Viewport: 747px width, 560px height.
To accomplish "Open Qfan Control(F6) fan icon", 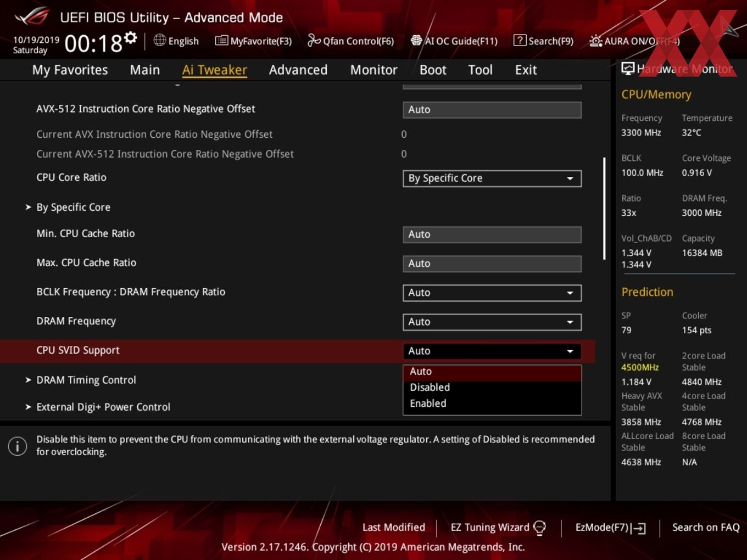I will (x=314, y=40).
